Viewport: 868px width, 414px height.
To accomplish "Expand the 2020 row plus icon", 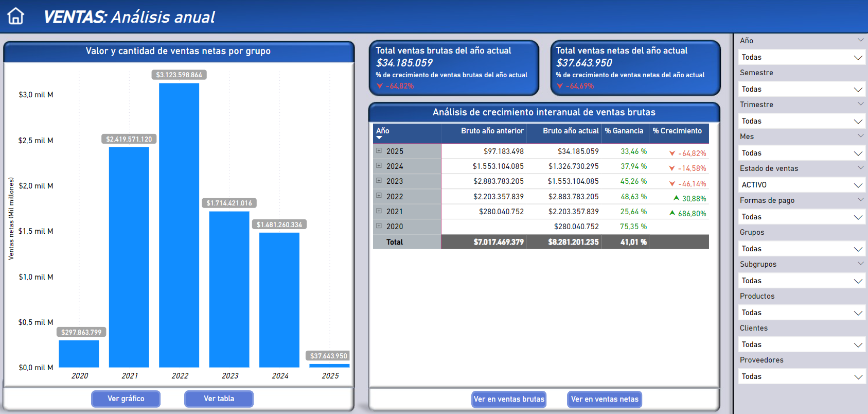I will coord(379,226).
